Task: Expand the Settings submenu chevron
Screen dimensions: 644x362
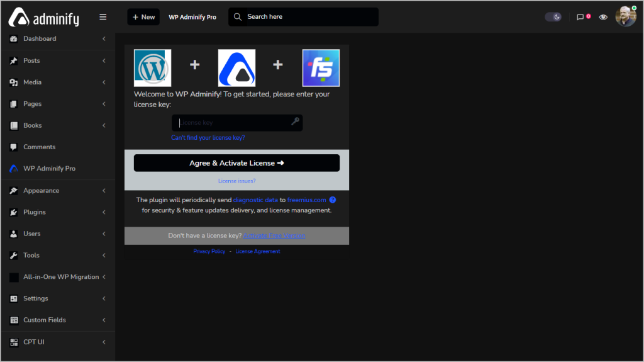Action: 104,298
